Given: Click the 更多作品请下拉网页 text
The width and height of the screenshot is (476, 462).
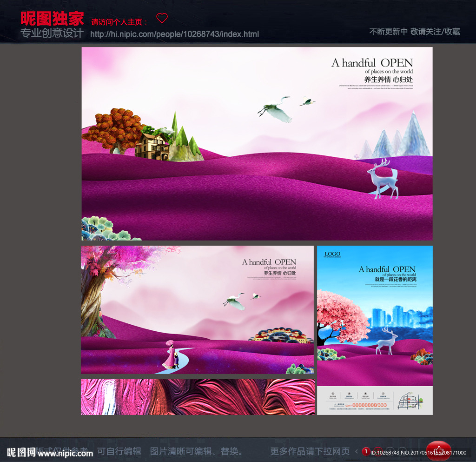Looking at the screenshot, I should click(308, 451).
